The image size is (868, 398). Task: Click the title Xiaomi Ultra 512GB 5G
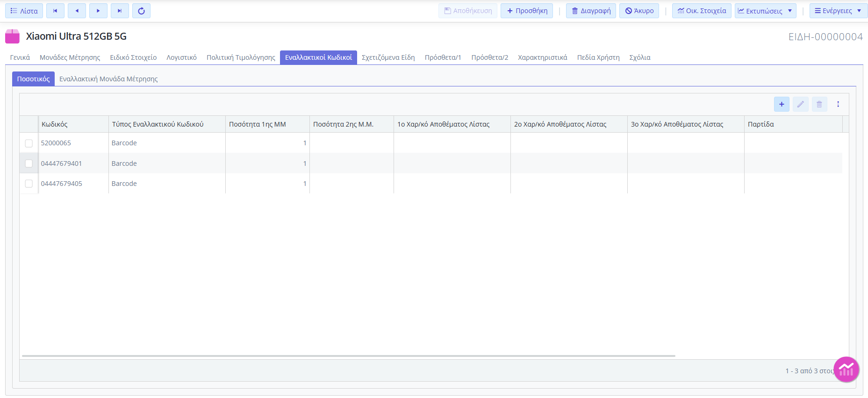[76, 36]
